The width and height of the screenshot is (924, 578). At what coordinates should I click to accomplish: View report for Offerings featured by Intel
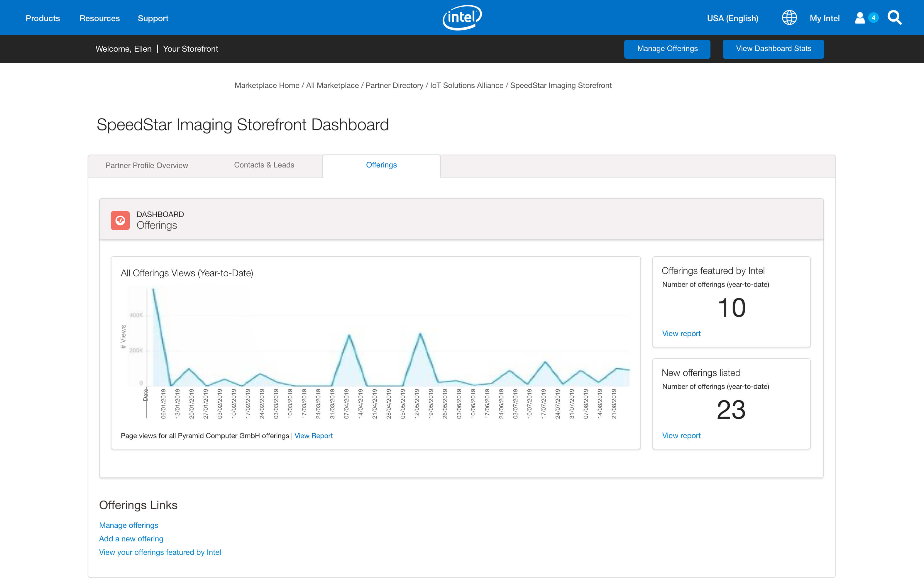tap(681, 334)
